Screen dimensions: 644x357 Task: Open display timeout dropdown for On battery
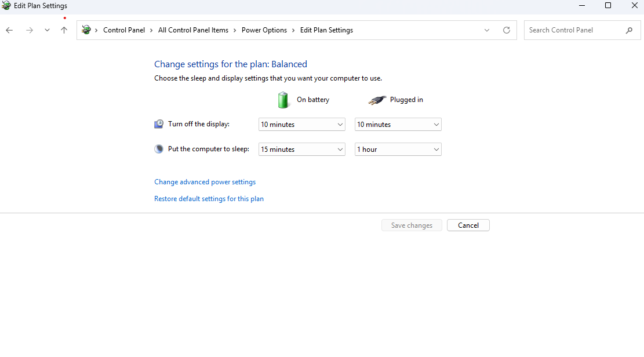point(301,125)
